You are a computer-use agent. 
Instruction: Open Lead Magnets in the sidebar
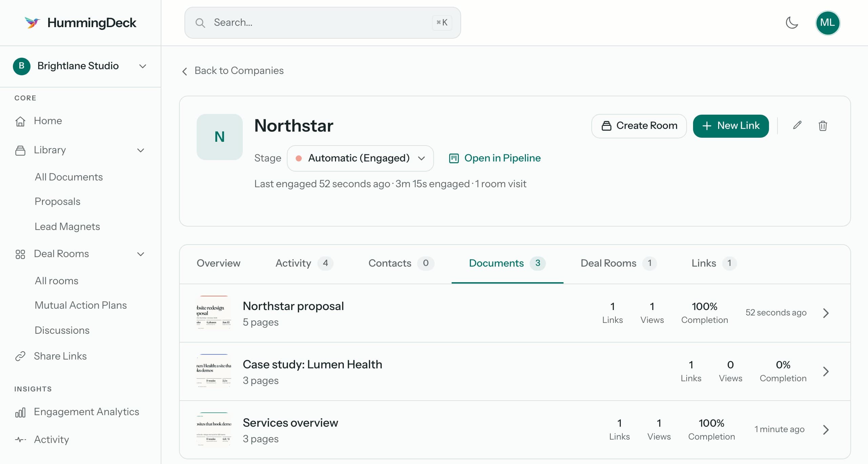67,227
